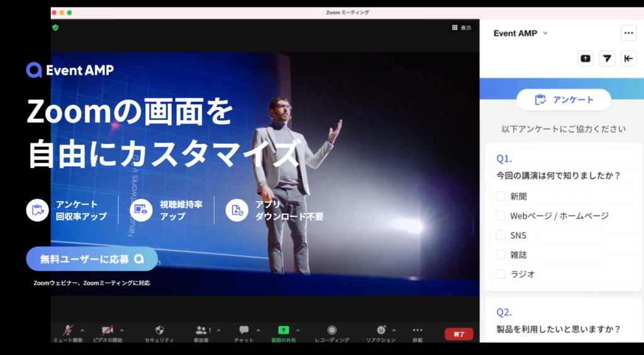Click the green Share Screen icon

284,330
